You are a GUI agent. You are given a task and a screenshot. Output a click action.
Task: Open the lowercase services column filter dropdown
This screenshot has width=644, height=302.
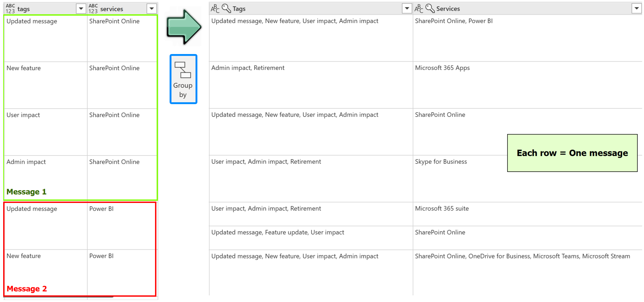(151, 9)
